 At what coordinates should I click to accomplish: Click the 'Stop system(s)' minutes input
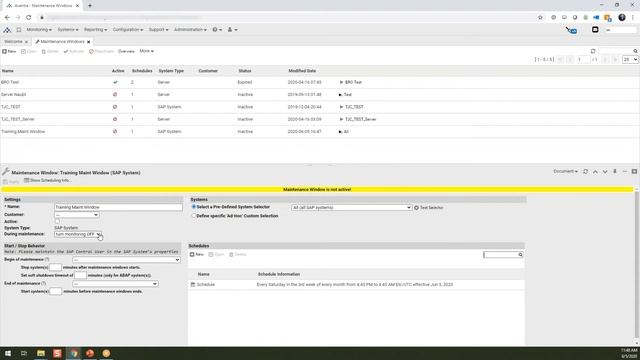point(55,267)
